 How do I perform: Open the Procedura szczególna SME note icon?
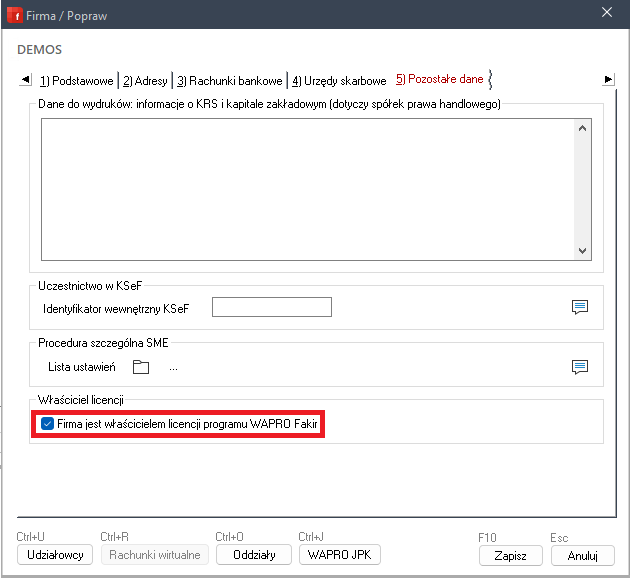click(x=579, y=367)
